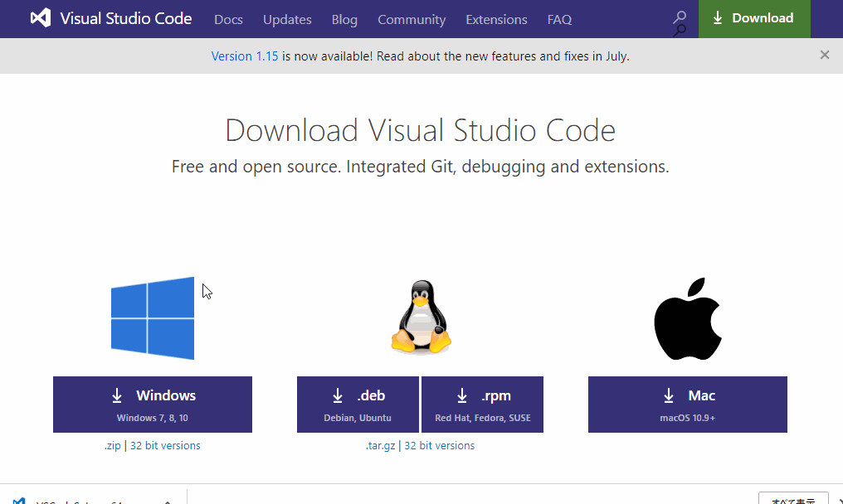Download the Mac macOS 10.9+ build

click(x=688, y=405)
